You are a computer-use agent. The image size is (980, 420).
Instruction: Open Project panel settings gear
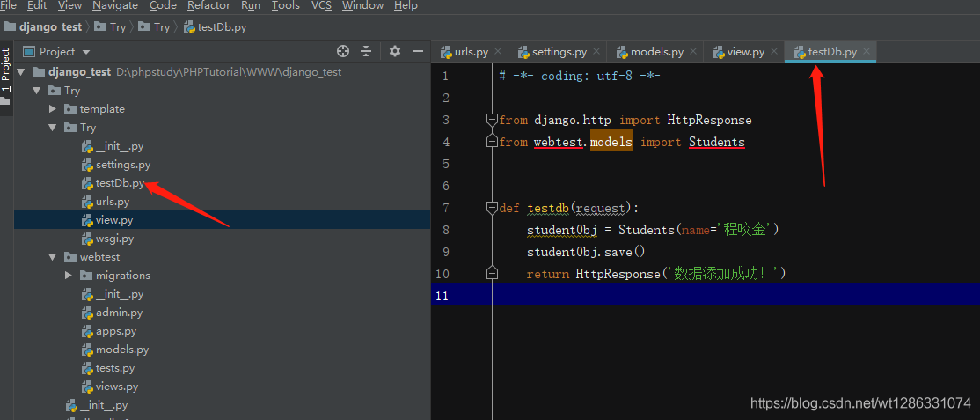click(395, 51)
